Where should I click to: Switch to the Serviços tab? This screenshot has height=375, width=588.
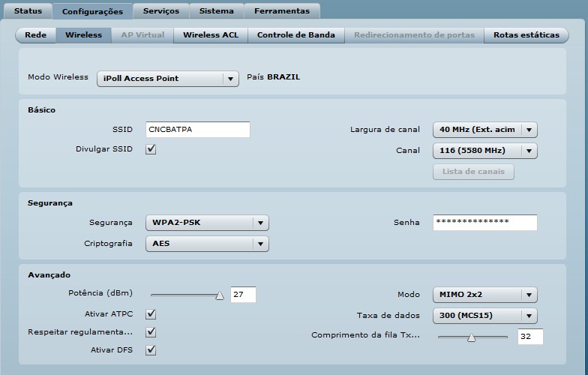click(x=160, y=10)
